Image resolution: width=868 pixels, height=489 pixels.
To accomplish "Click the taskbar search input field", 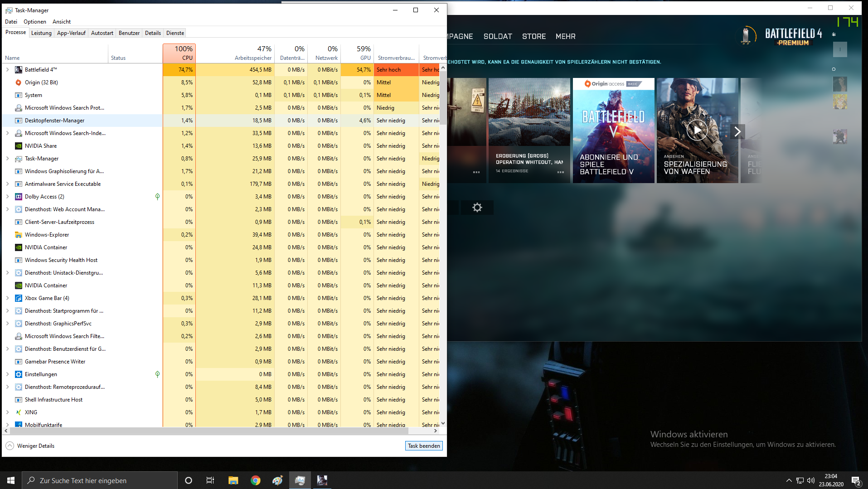I will pyautogui.click(x=100, y=480).
